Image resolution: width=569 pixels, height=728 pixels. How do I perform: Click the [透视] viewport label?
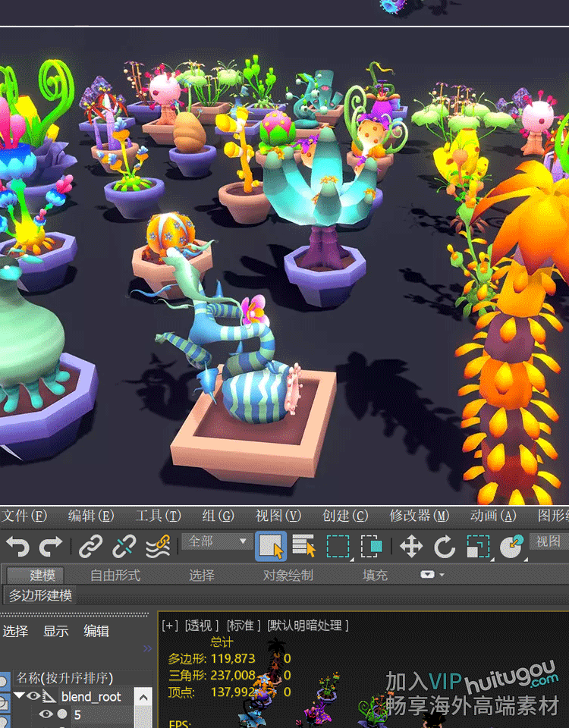coord(200,626)
